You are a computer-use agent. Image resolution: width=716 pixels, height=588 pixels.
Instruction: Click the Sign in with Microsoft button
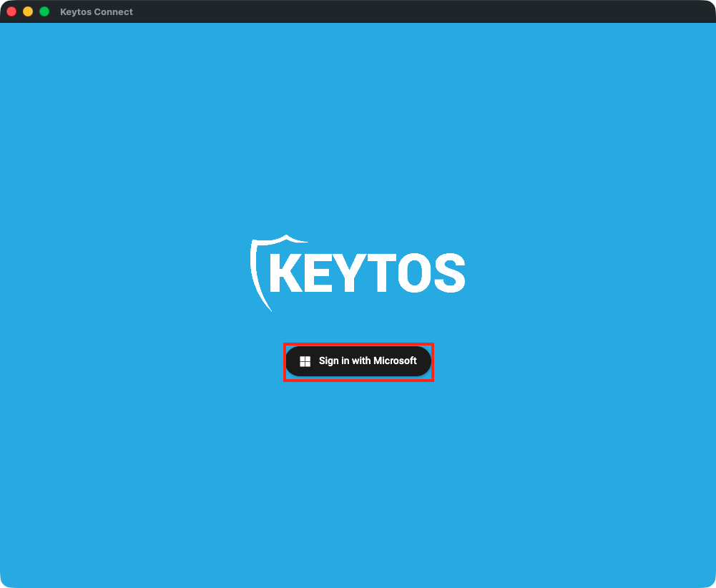click(x=358, y=361)
